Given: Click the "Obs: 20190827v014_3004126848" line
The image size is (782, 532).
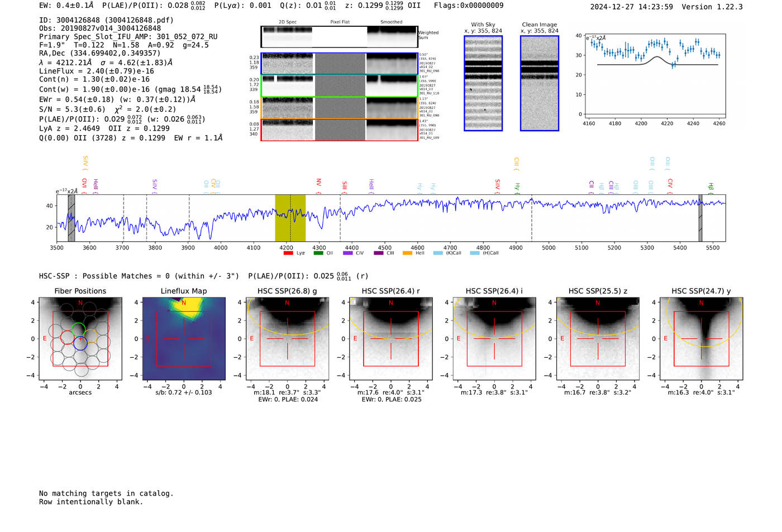Looking at the screenshot, I should (x=100, y=28).
